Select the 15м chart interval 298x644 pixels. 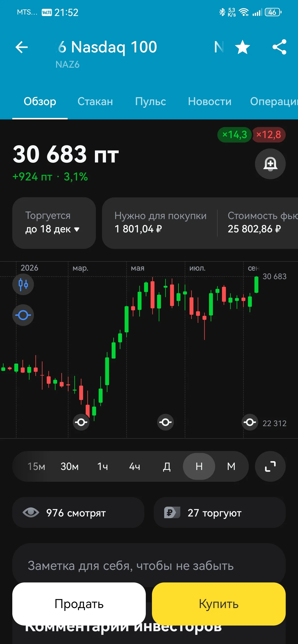(36, 466)
